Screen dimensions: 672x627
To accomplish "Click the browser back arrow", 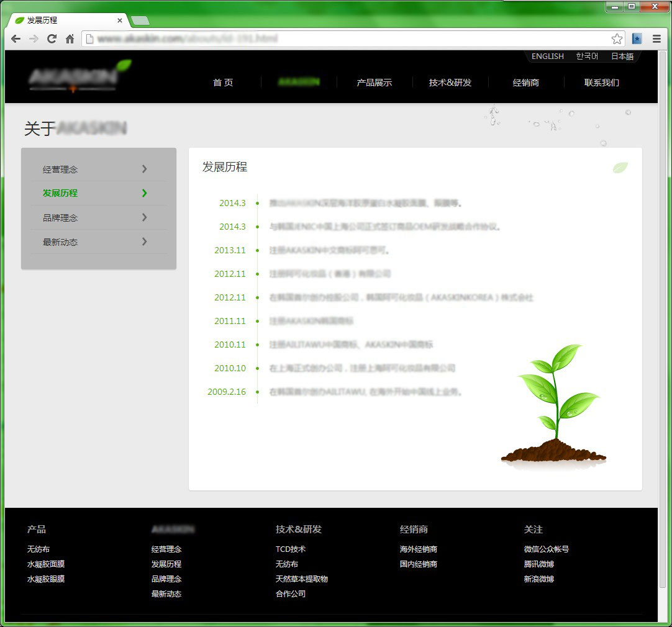I will tap(16, 39).
